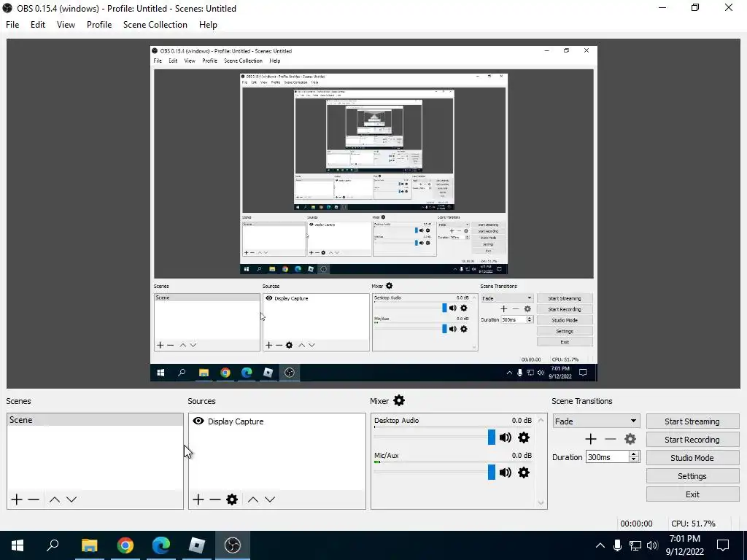Select Display Capture source label

pos(236,421)
